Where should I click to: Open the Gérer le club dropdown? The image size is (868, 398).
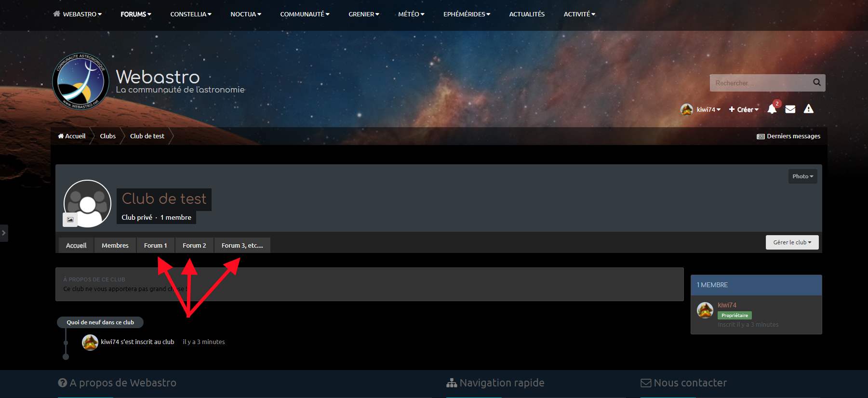(792, 242)
